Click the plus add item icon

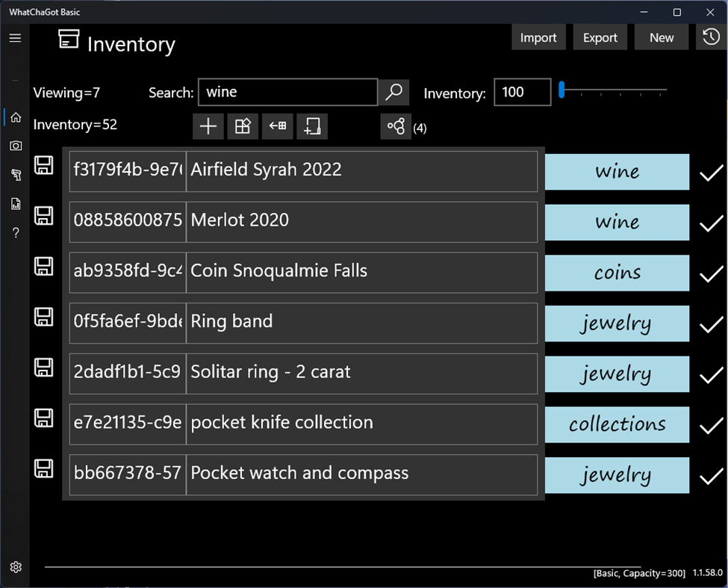(x=208, y=126)
